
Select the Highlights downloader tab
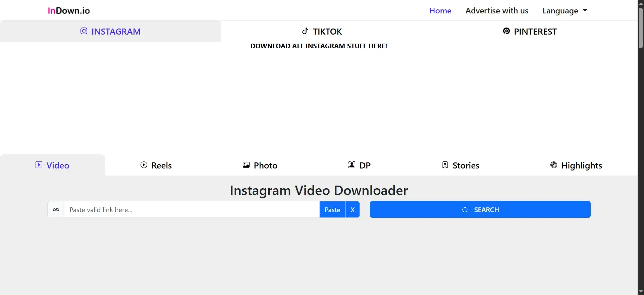576,165
